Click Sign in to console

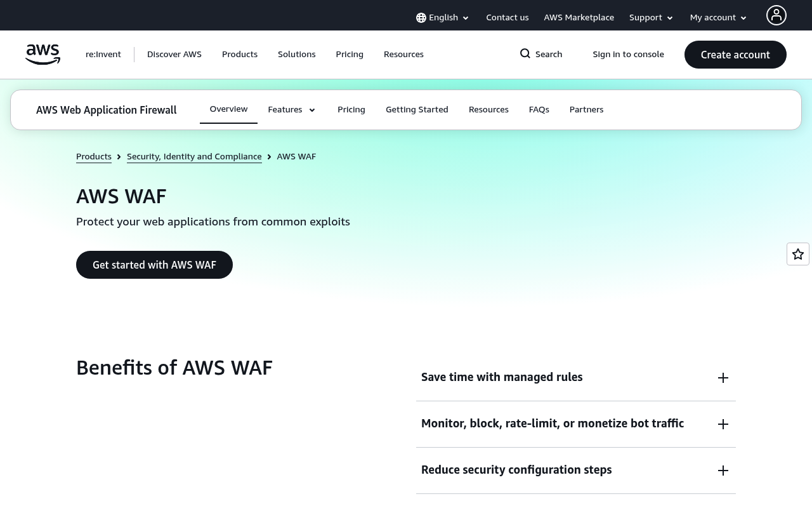click(x=629, y=55)
